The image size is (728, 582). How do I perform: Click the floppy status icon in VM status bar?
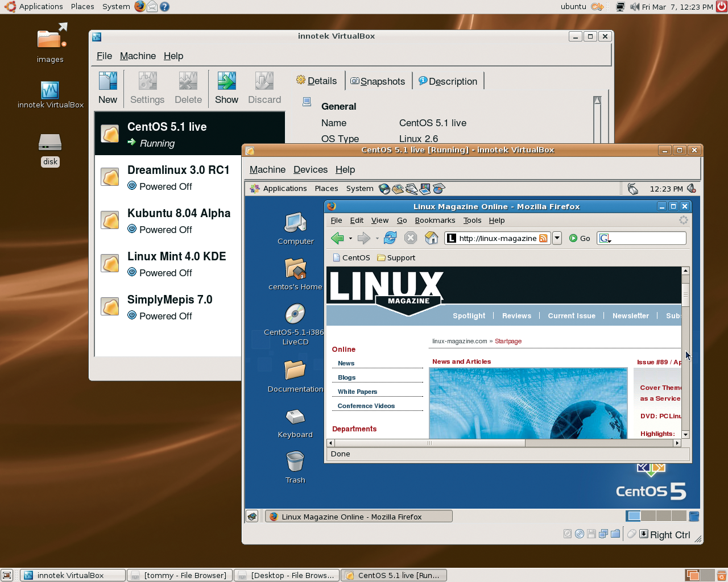click(x=591, y=534)
